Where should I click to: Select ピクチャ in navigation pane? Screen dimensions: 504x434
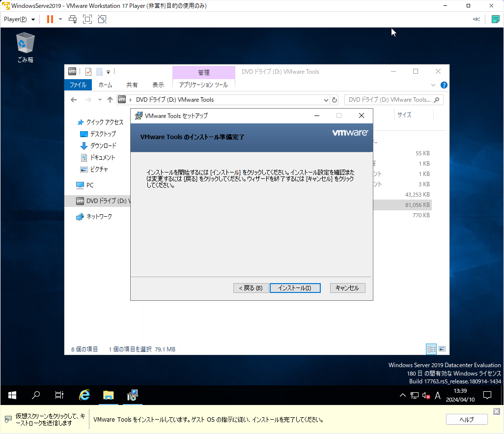[x=94, y=169]
